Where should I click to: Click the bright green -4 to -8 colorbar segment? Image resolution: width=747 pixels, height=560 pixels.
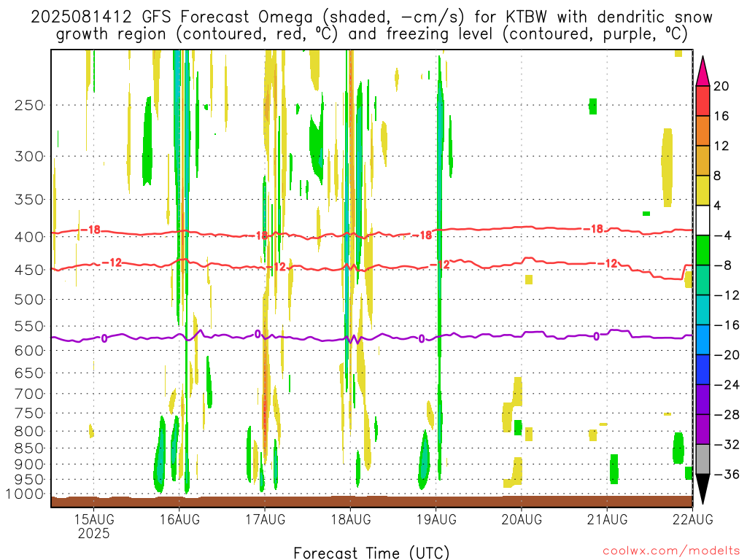(x=703, y=251)
